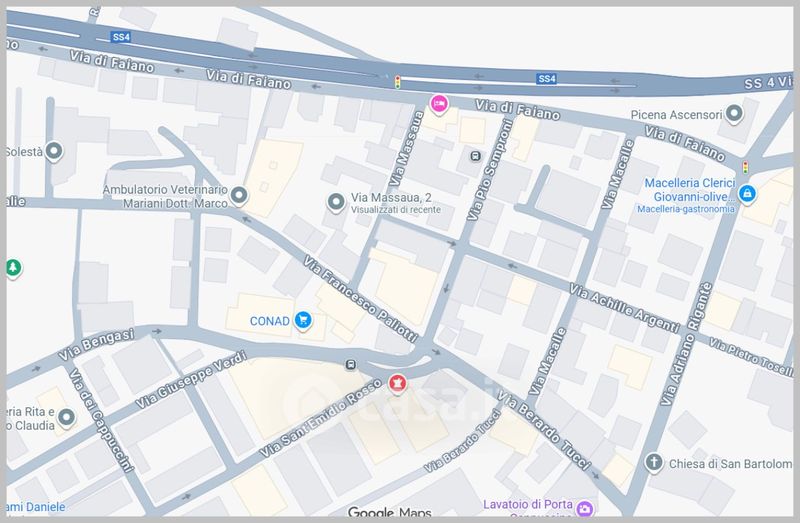Image resolution: width=800 pixels, height=523 pixels.
Task: Click the CONAD shopping cart marker
Action: (305, 321)
